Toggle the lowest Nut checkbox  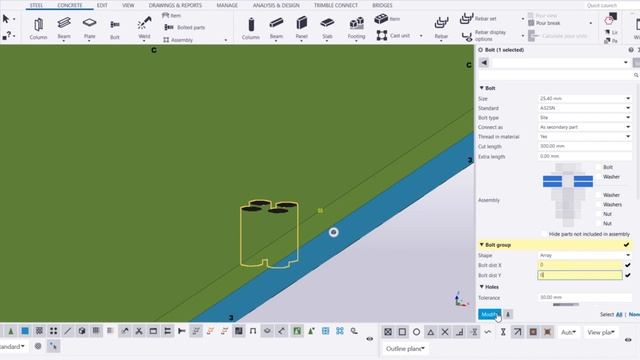click(x=599, y=223)
